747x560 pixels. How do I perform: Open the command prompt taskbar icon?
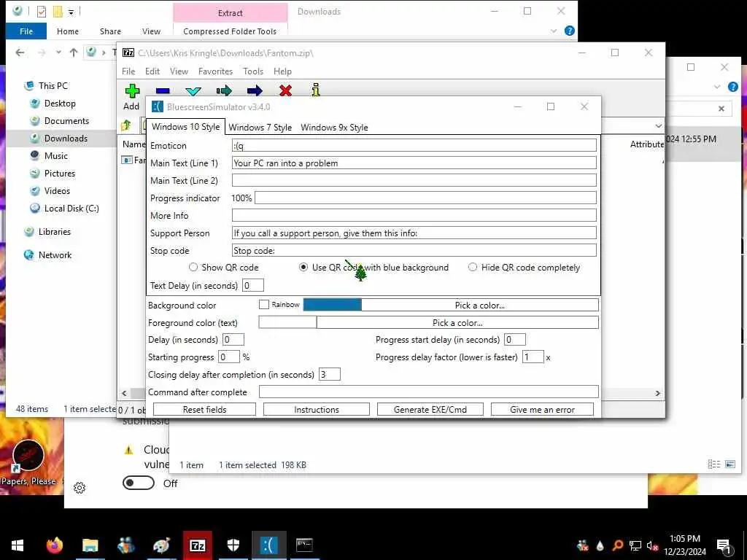point(304,545)
